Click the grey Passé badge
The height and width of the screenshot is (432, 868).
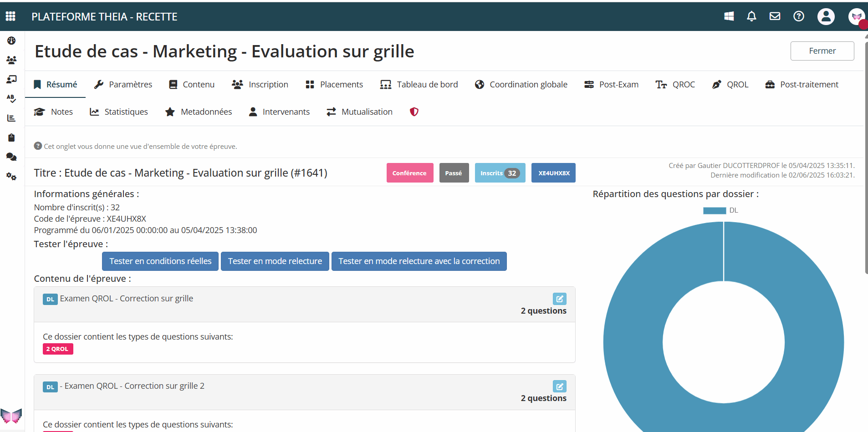(x=454, y=173)
